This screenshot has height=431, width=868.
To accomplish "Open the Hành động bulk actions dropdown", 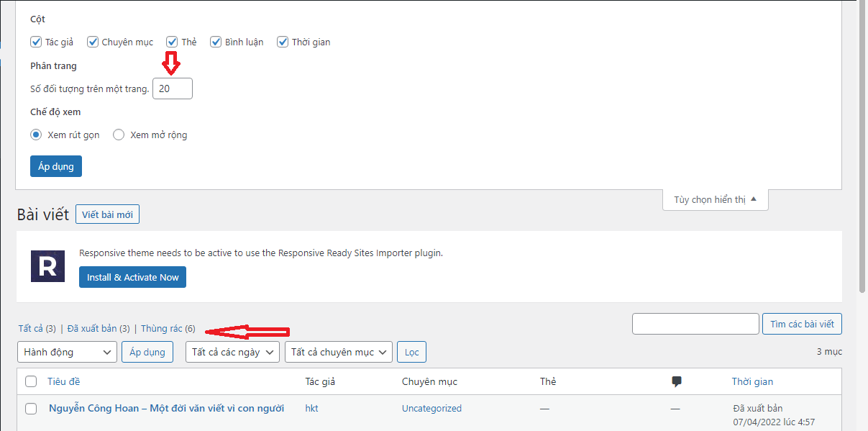I will coord(67,352).
